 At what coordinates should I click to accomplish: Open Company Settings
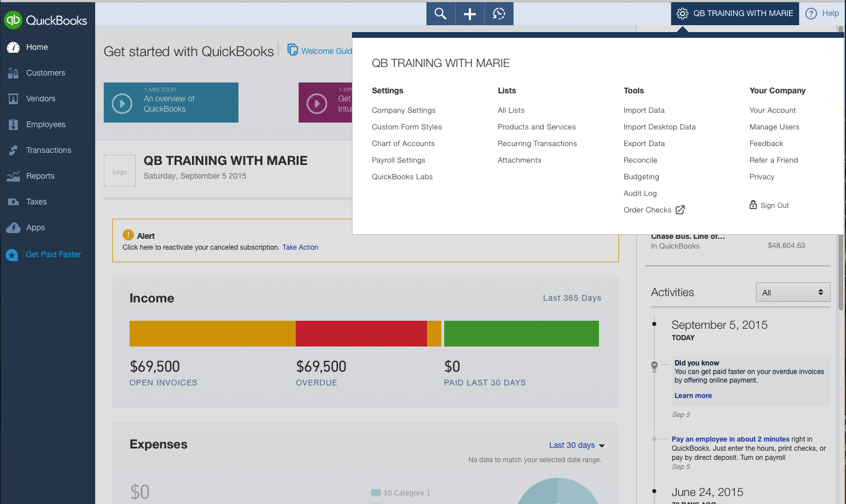click(x=404, y=111)
